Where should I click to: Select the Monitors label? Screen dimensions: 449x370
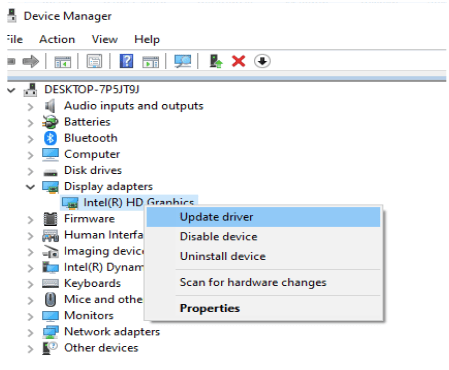[89, 315]
